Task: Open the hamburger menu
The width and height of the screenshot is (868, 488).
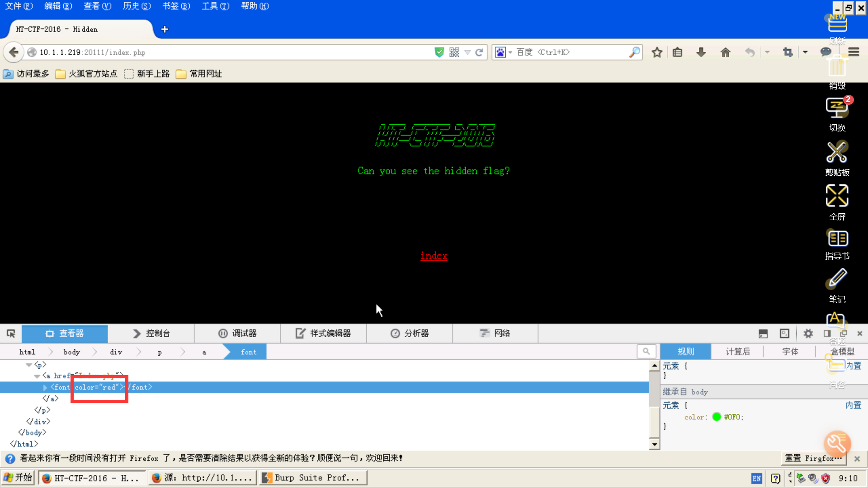Action: pyautogui.click(x=854, y=52)
